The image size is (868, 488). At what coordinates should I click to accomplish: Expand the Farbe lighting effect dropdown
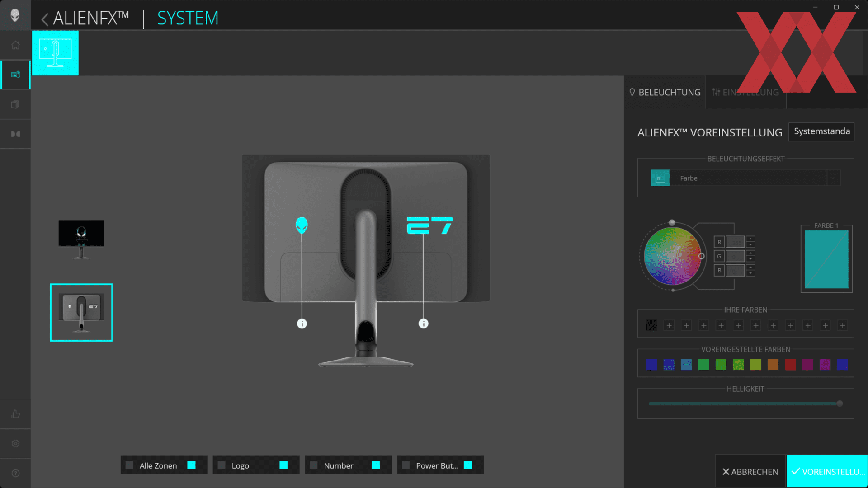pyautogui.click(x=833, y=178)
